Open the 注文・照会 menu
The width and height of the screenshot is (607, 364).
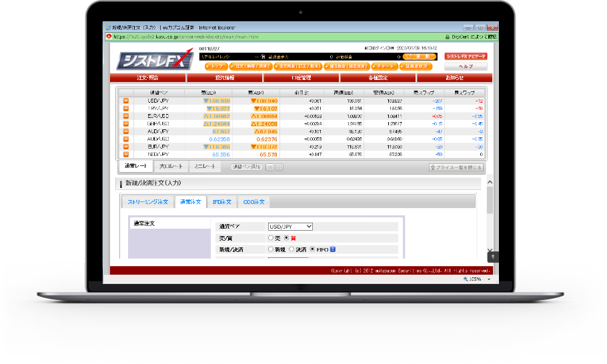[147, 78]
